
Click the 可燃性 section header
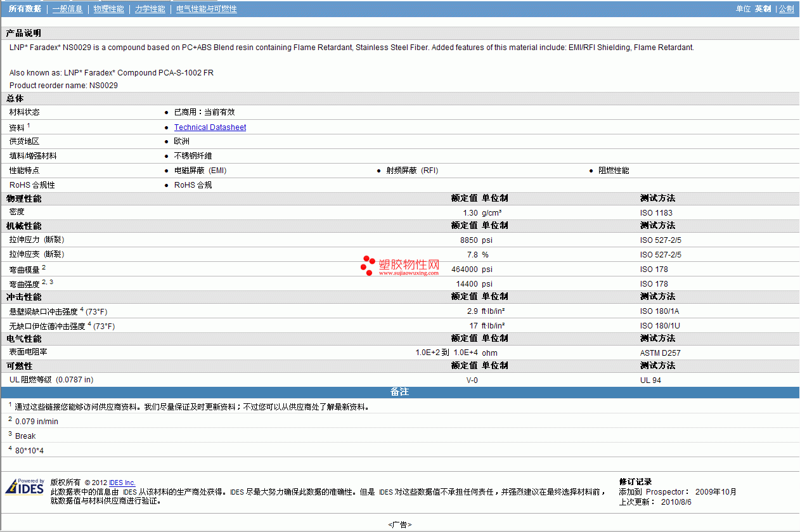coord(19,366)
